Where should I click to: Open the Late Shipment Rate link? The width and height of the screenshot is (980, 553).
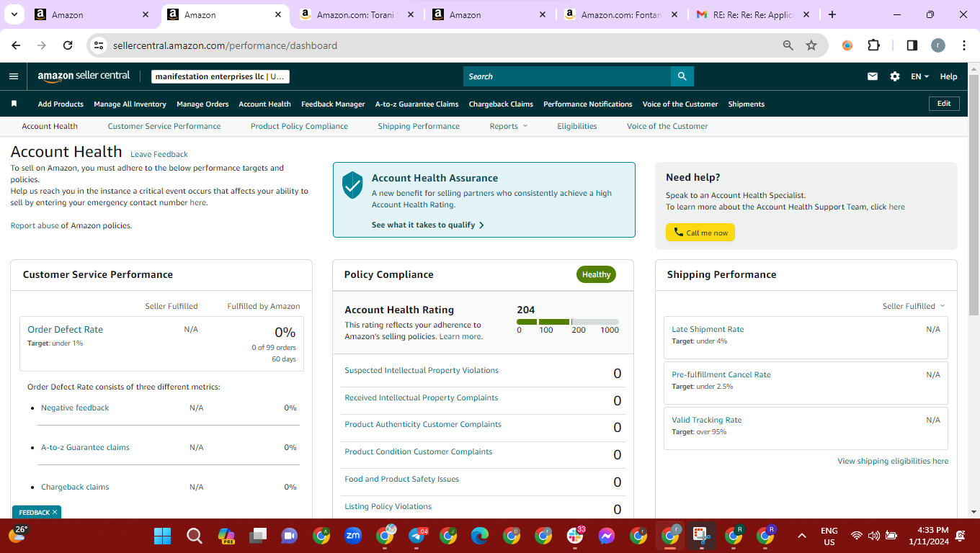708,329
